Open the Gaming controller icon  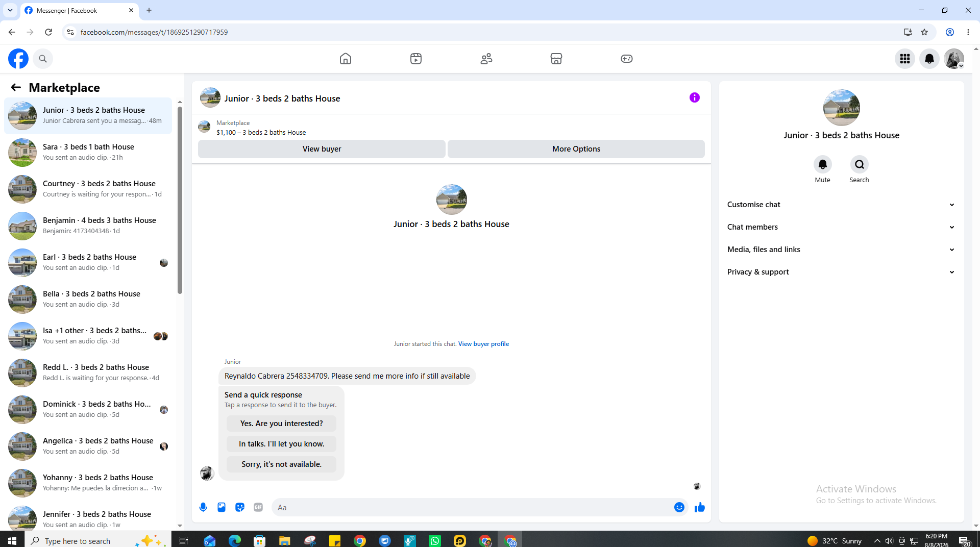coord(627,59)
